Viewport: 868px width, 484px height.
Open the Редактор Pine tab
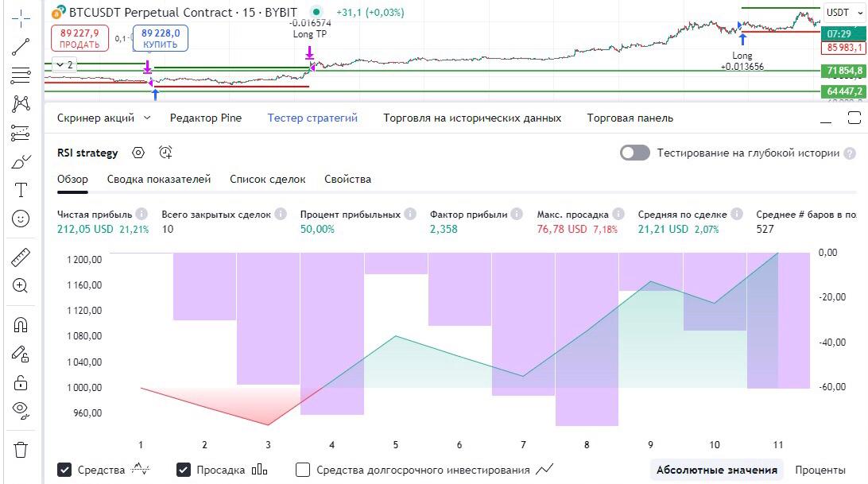(x=206, y=118)
